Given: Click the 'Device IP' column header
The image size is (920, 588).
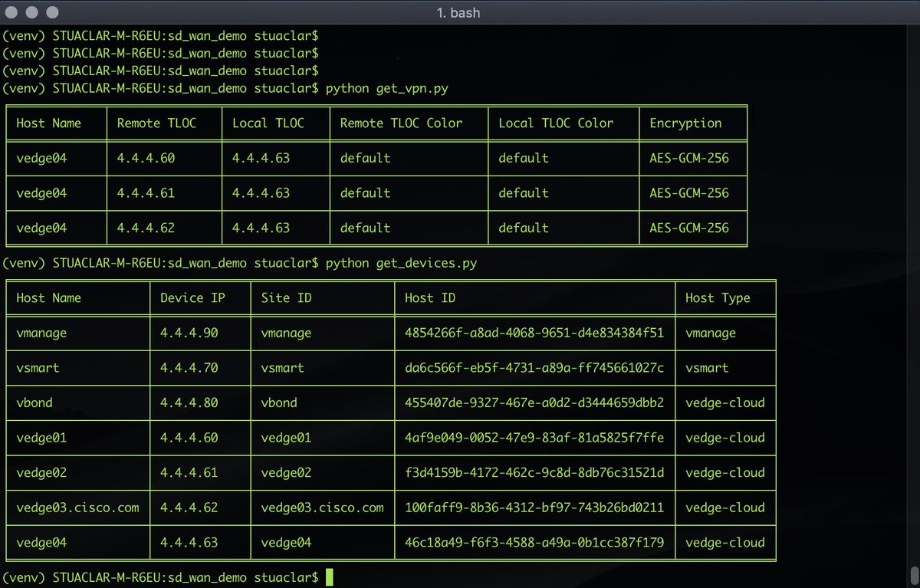Looking at the screenshot, I should [x=192, y=297].
